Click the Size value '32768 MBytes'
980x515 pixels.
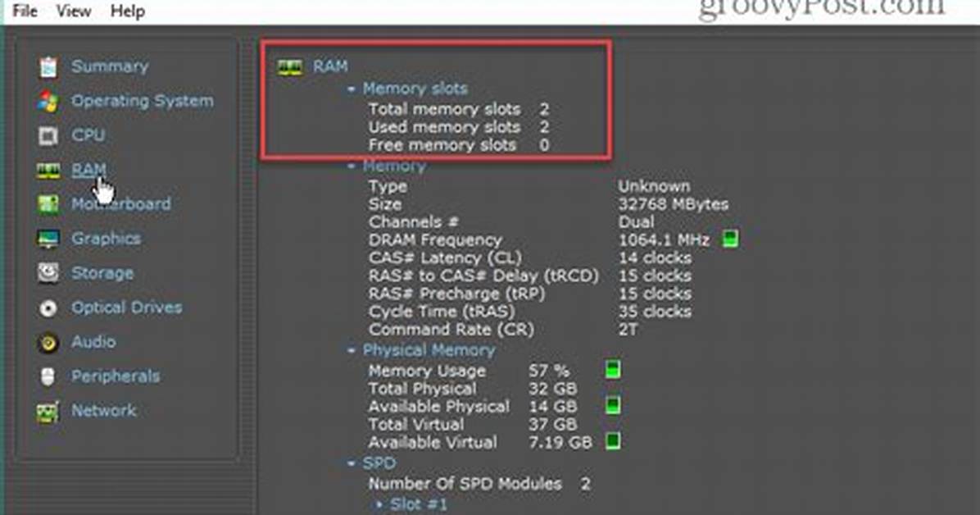coord(674,204)
